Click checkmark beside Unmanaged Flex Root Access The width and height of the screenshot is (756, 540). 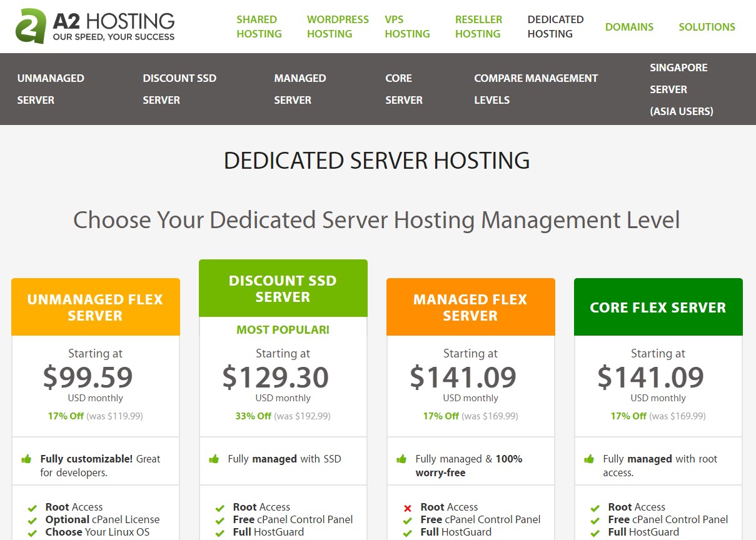click(x=33, y=508)
